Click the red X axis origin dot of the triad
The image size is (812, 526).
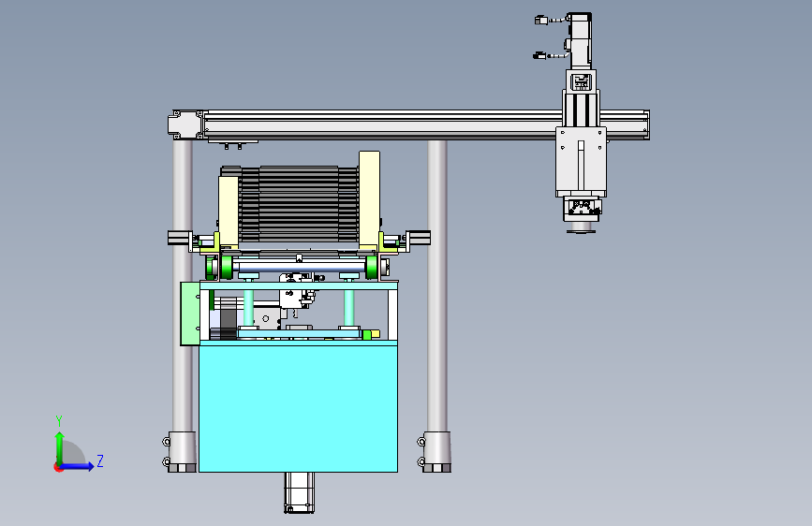57,467
